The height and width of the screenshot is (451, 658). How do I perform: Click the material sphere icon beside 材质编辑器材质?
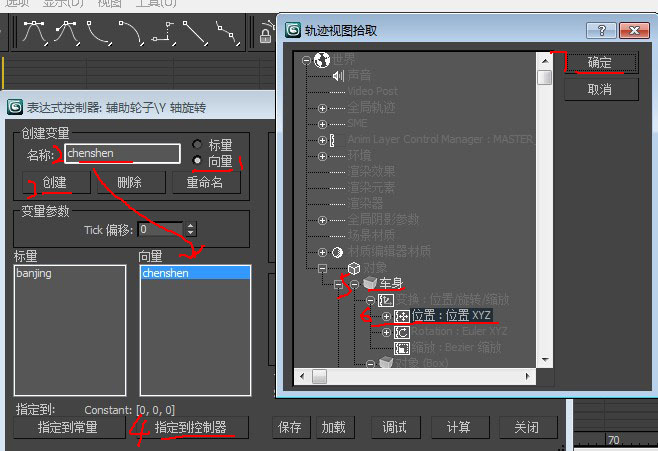point(337,252)
